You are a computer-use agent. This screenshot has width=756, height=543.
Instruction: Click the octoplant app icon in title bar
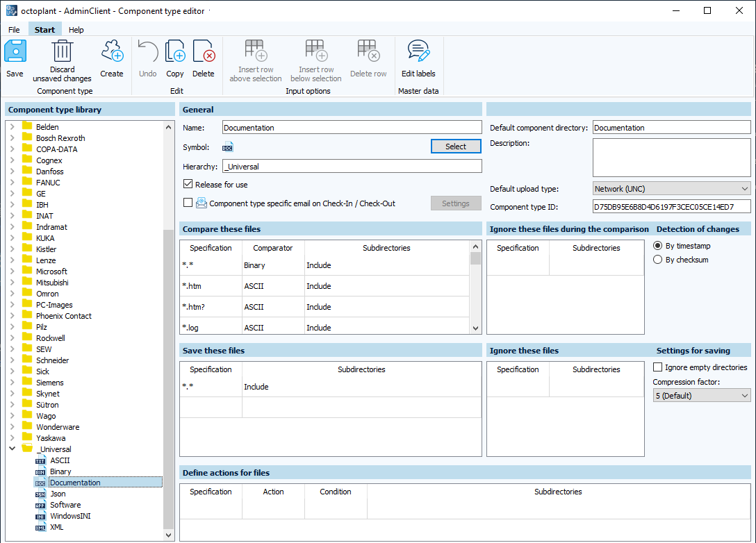pos(12,10)
